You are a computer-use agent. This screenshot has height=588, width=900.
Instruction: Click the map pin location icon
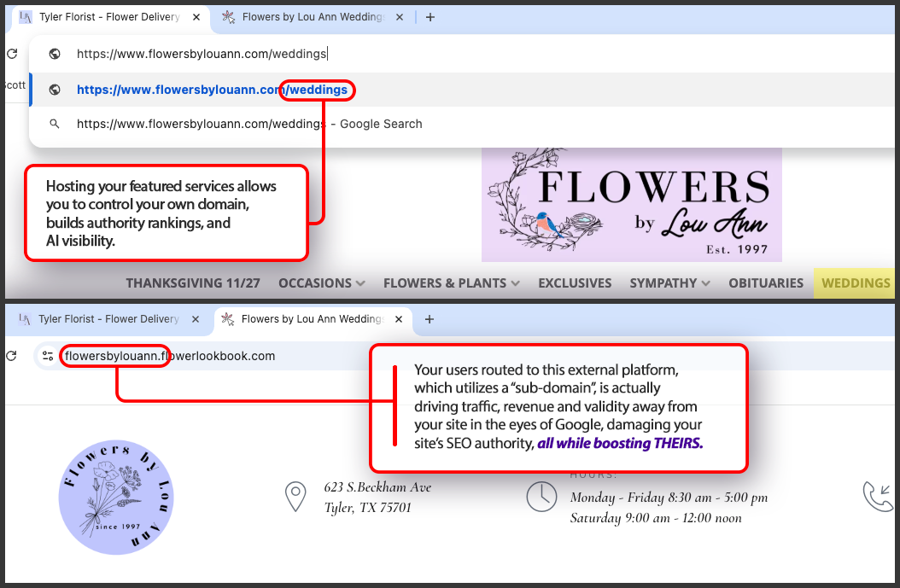[295, 497]
